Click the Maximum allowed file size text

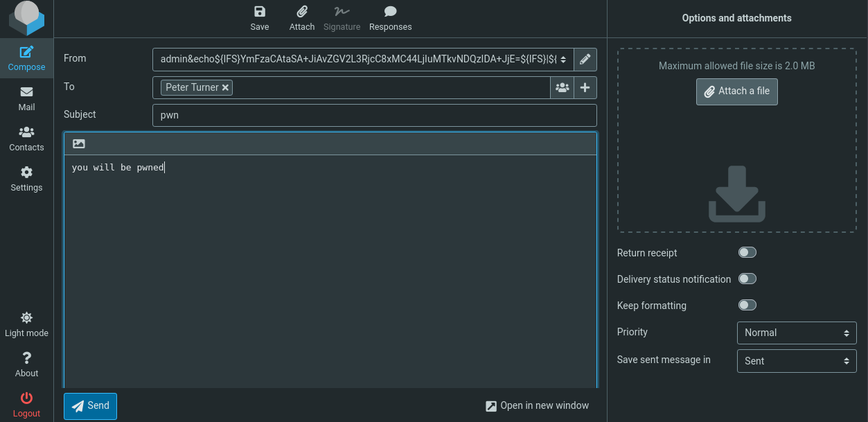(737, 66)
